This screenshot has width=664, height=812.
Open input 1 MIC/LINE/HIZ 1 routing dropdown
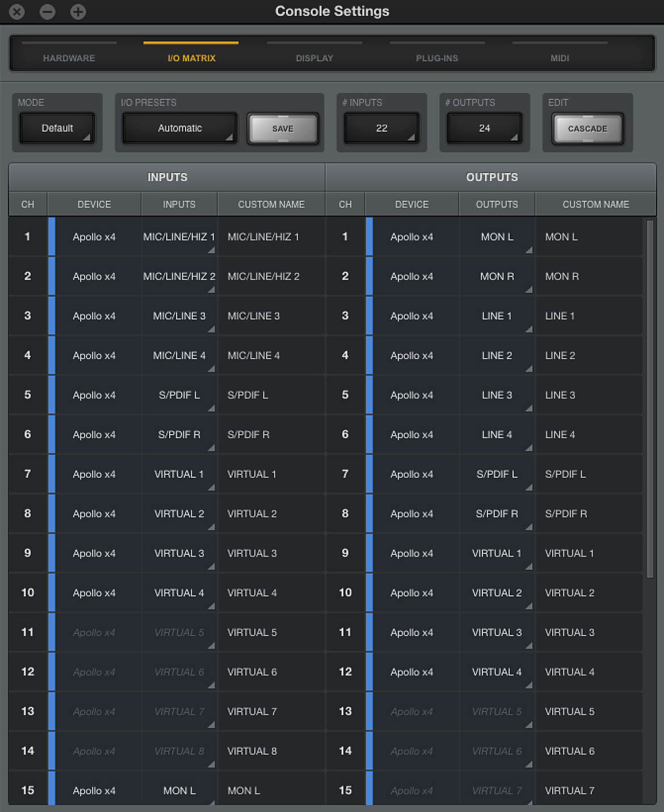pyautogui.click(x=179, y=237)
